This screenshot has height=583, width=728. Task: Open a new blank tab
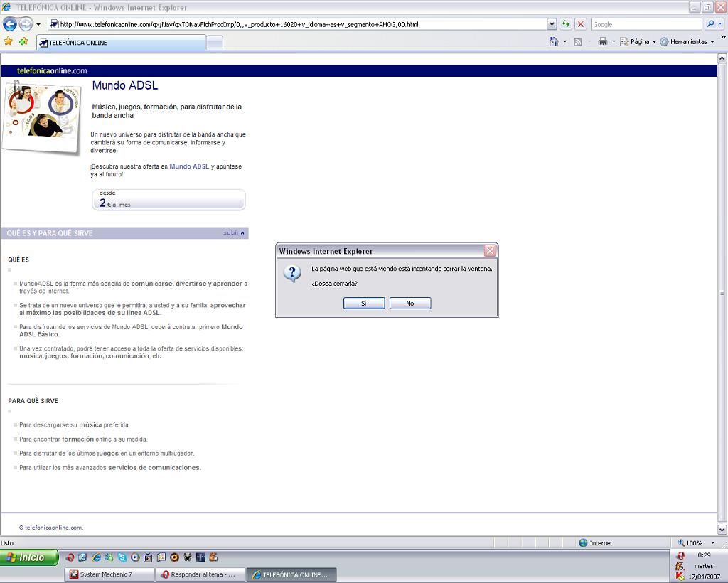pyautogui.click(x=215, y=43)
